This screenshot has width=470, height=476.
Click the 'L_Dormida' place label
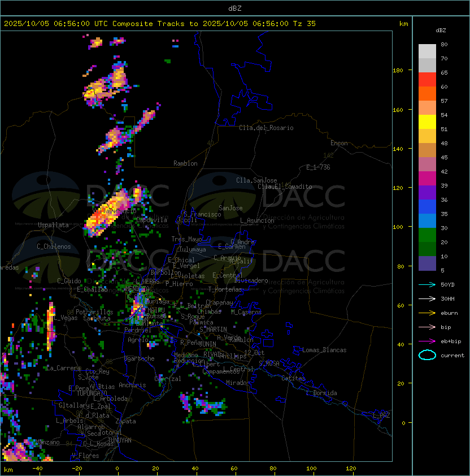[321, 393]
